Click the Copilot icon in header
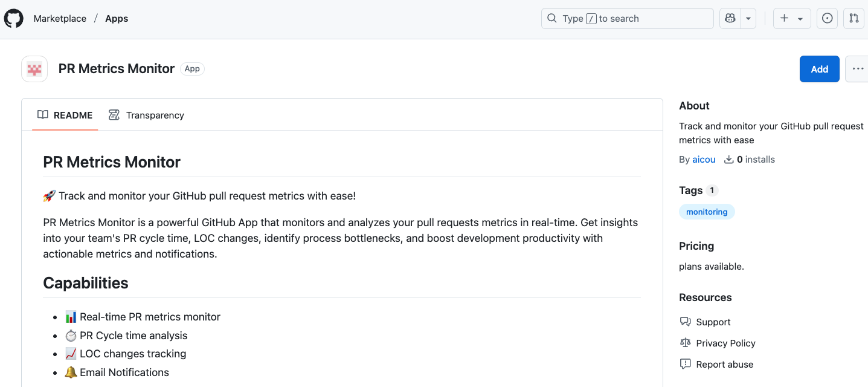The height and width of the screenshot is (387, 868). point(730,18)
